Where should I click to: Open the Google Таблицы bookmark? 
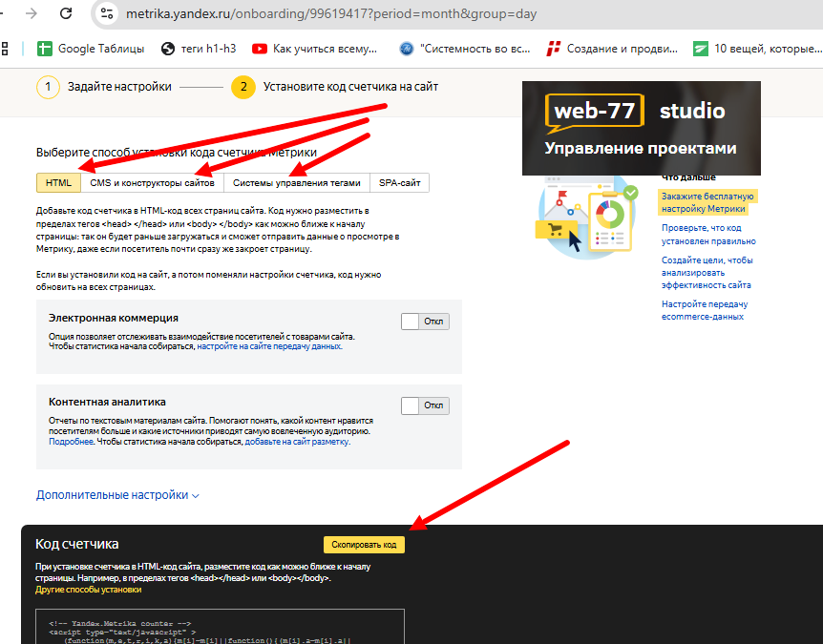(x=91, y=49)
